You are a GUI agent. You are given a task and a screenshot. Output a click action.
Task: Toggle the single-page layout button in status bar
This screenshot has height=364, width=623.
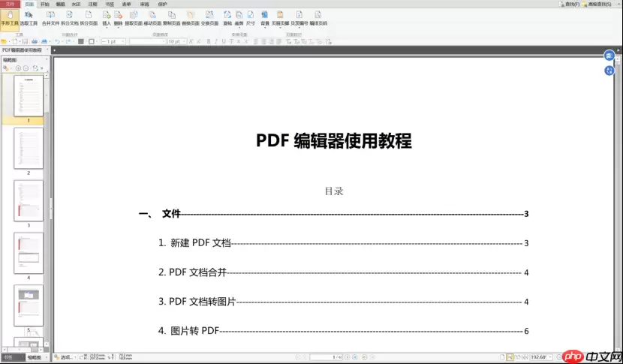click(503, 357)
